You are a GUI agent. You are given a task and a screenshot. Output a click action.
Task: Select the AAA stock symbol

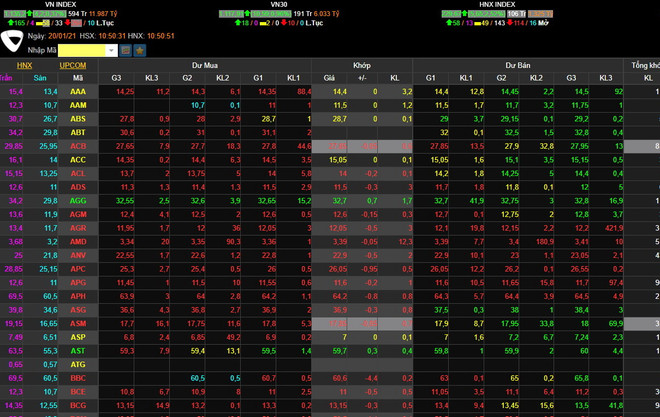pos(78,91)
